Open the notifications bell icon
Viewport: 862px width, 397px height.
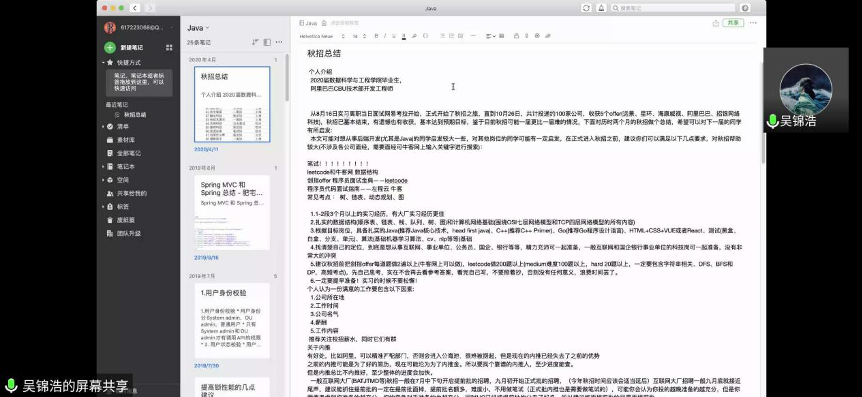click(x=601, y=8)
